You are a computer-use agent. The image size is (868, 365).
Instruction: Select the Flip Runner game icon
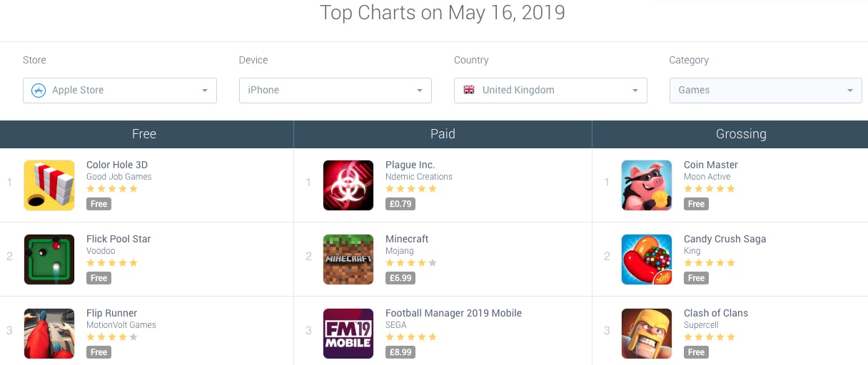point(49,334)
